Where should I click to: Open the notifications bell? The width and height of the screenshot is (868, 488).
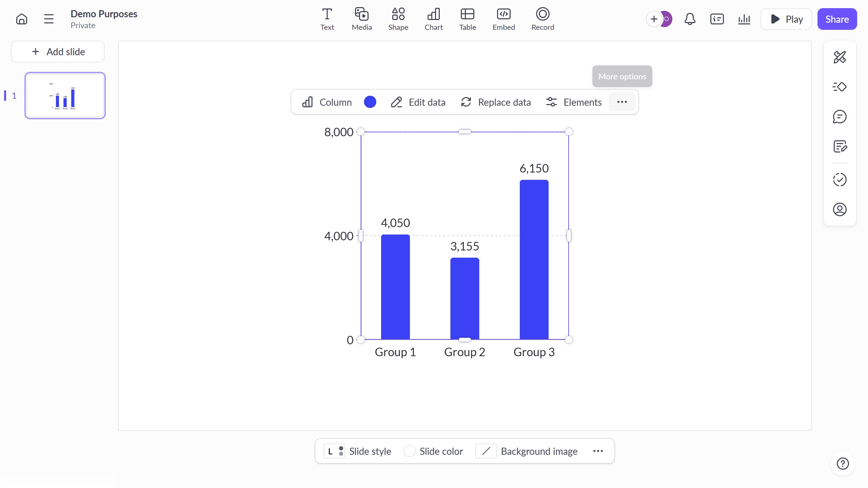coord(690,19)
